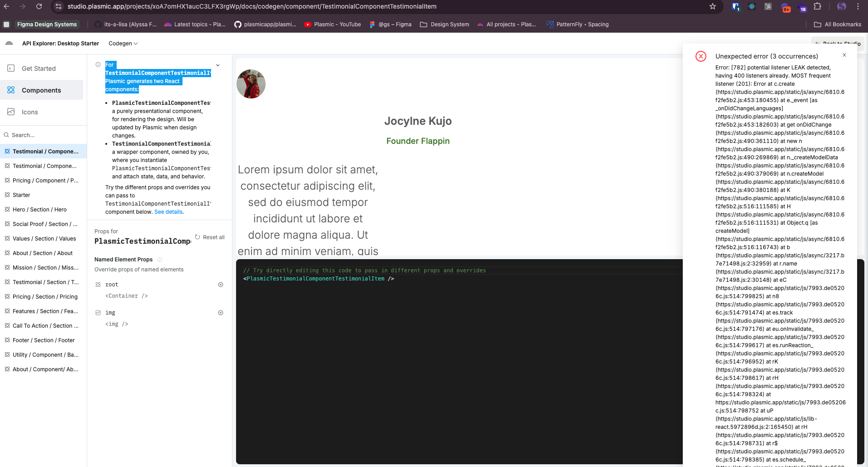
Task: Click the Plasmic logo icon
Action: click(x=9, y=44)
